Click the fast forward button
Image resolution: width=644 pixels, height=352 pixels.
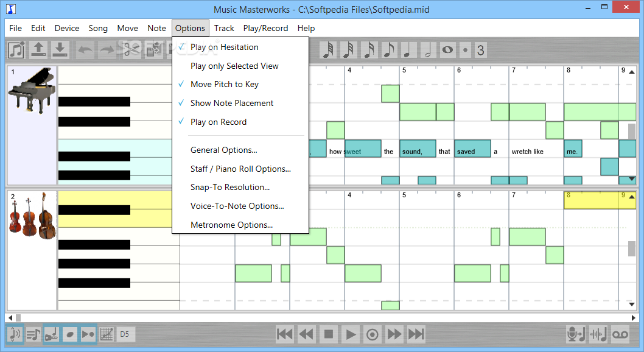point(394,334)
